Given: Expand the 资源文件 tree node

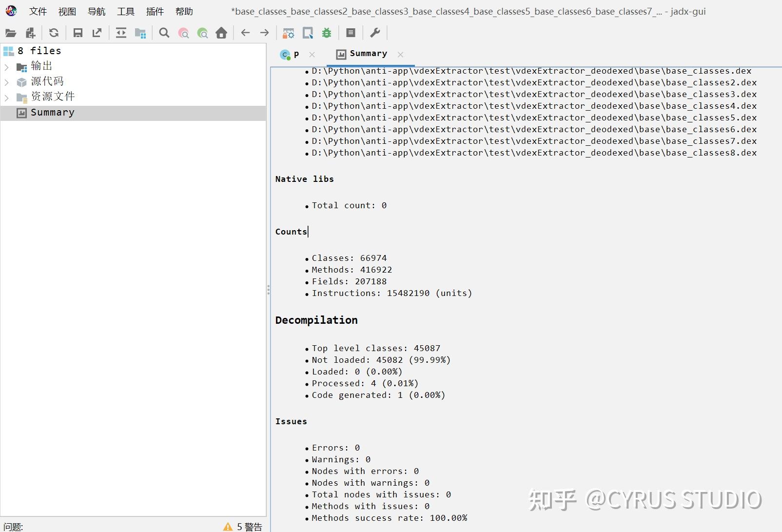Looking at the screenshot, I should (6, 97).
